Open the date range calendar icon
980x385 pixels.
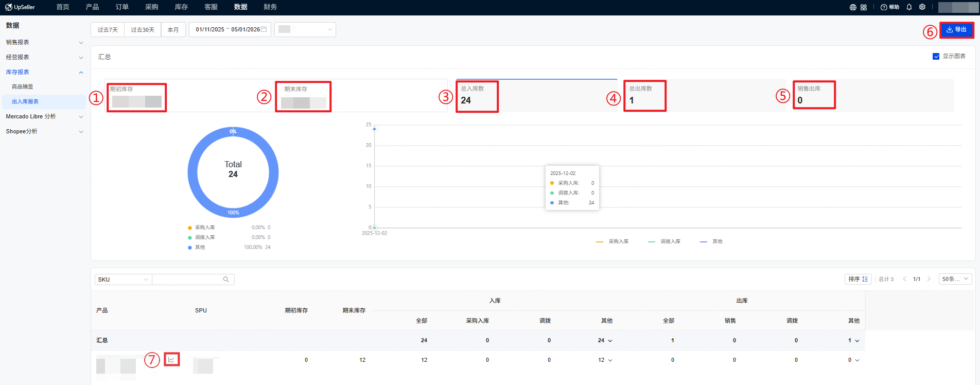264,29
